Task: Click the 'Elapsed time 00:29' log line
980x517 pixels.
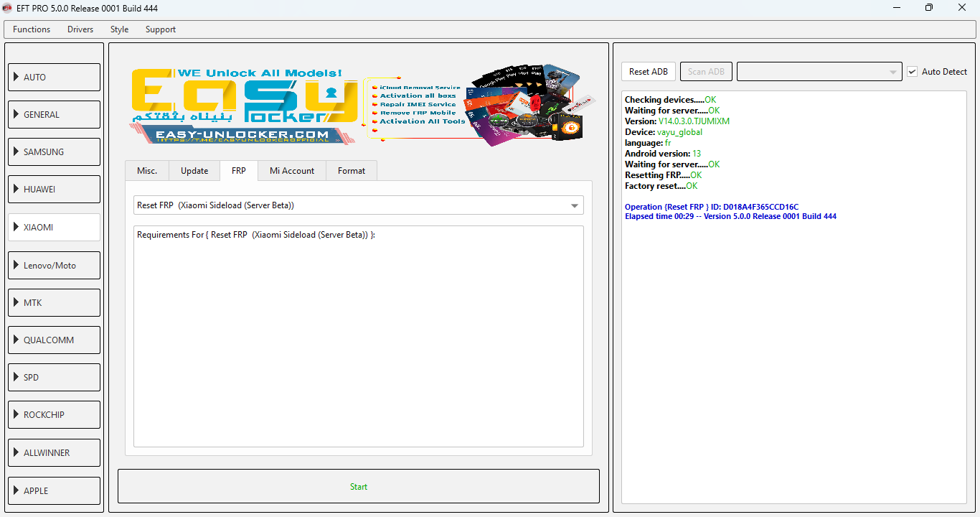Action: pyautogui.click(x=730, y=216)
